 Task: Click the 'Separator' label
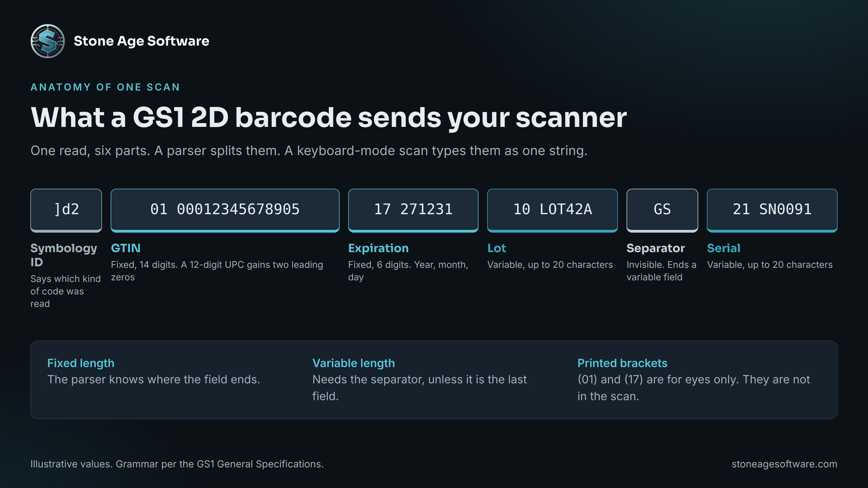point(655,248)
